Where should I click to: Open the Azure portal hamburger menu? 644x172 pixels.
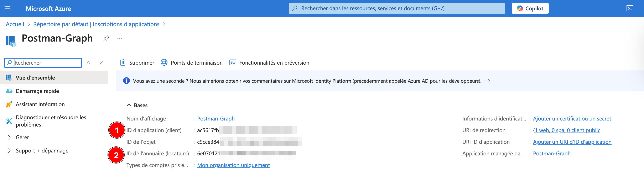point(8,9)
